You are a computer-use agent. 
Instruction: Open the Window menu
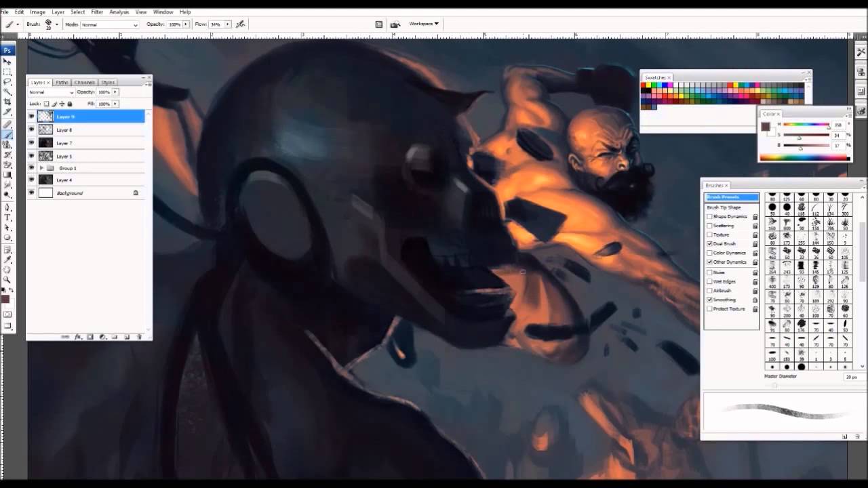[x=163, y=12]
